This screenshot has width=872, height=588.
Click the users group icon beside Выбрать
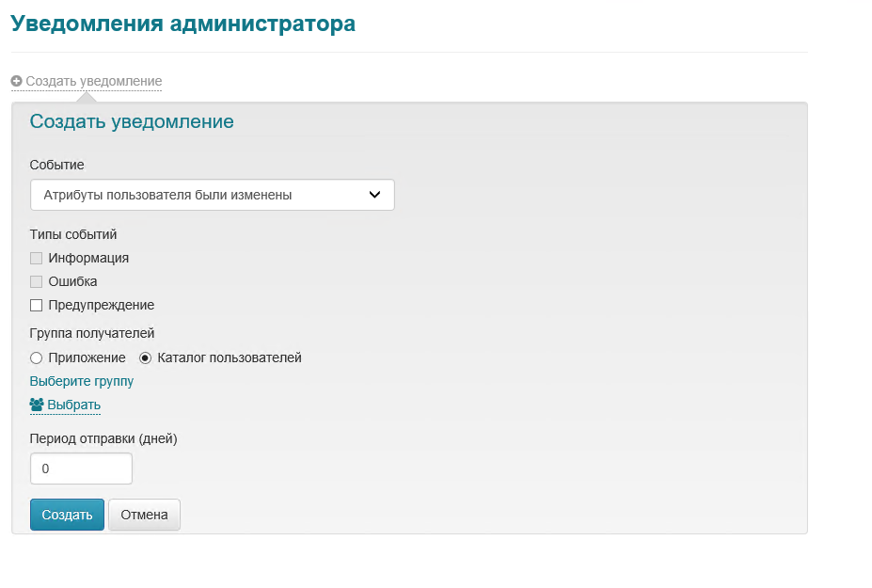[37, 405]
